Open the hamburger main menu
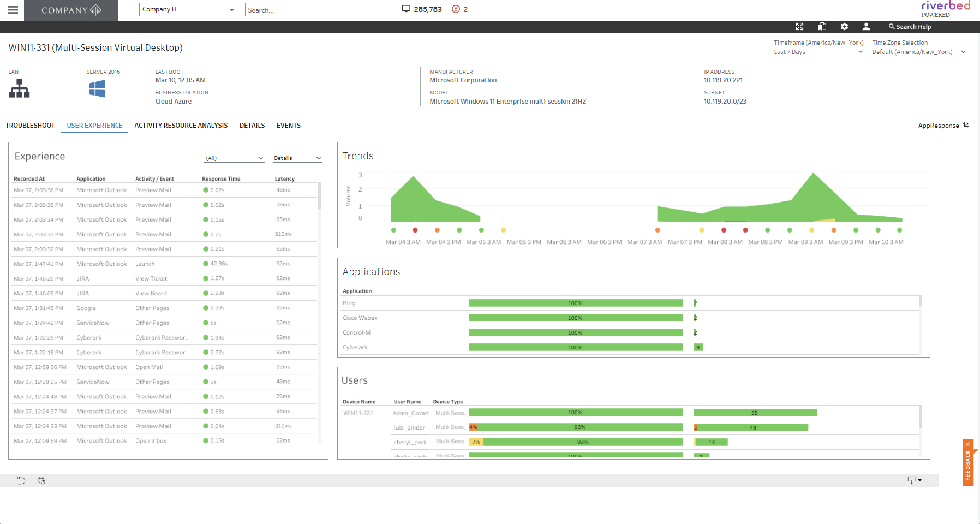This screenshot has height=524, width=980. pyautogui.click(x=13, y=10)
